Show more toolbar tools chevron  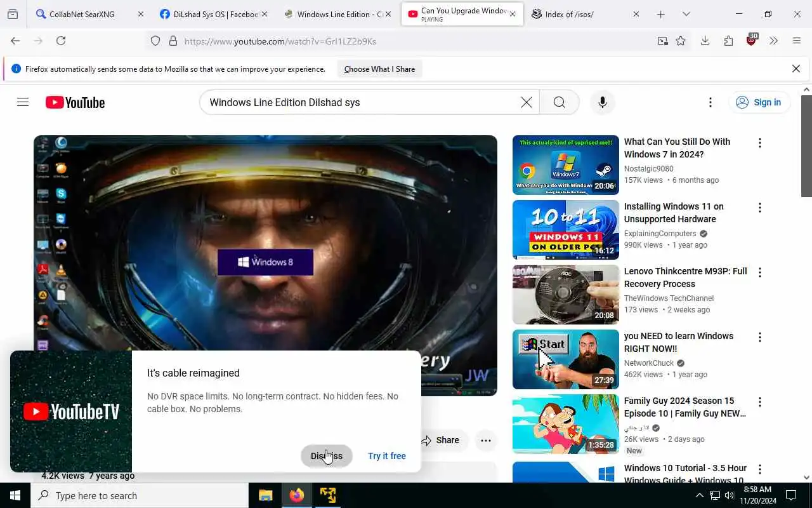click(773, 41)
